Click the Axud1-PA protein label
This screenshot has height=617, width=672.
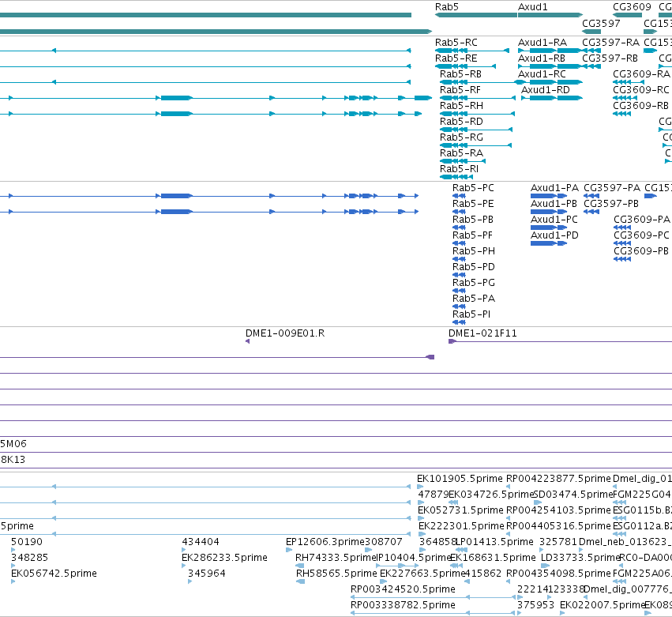tap(554, 188)
